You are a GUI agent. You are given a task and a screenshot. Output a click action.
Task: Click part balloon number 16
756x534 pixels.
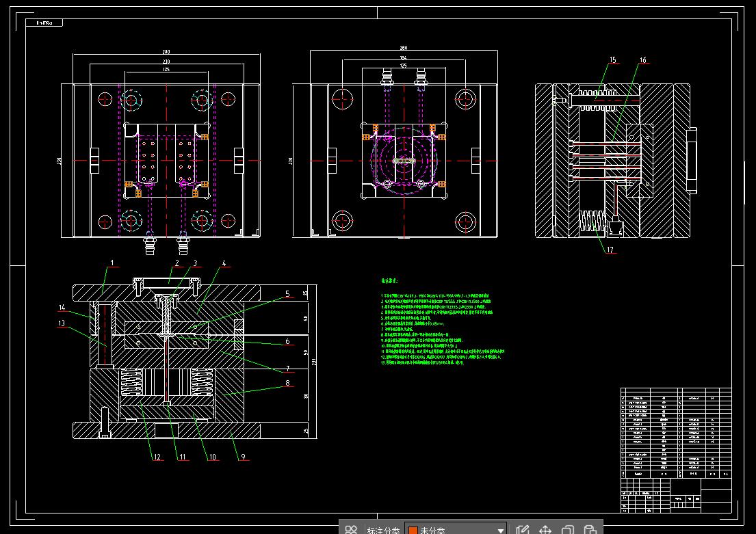pyautogui.click(x=642, y=59)
